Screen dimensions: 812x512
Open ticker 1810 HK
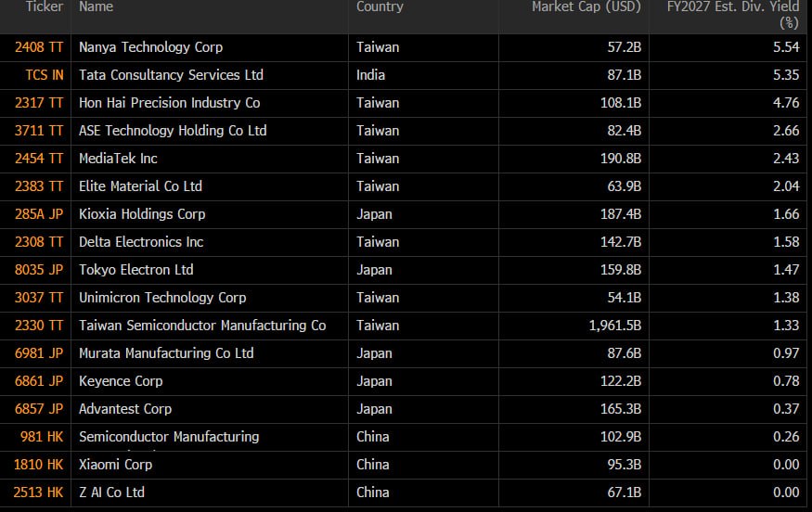[38, 465]
